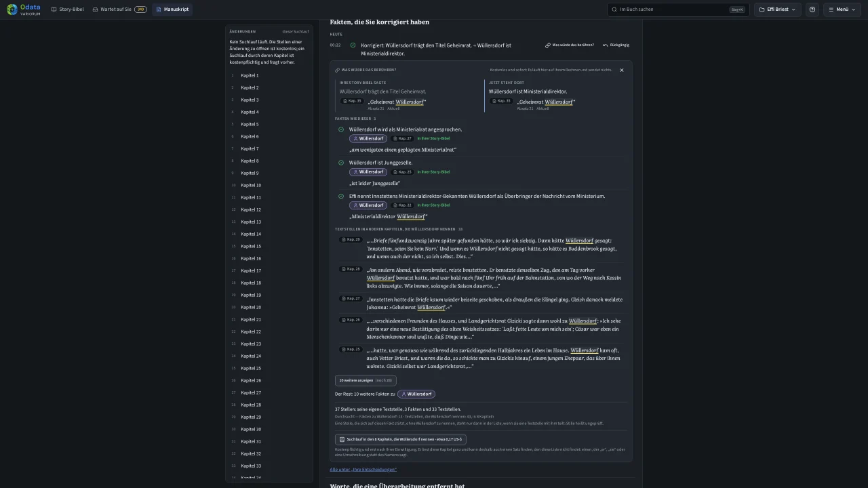This screenshot has width=868, height=488.
Task: Select Kapitel 33 in chapter list
Action: 269,466
